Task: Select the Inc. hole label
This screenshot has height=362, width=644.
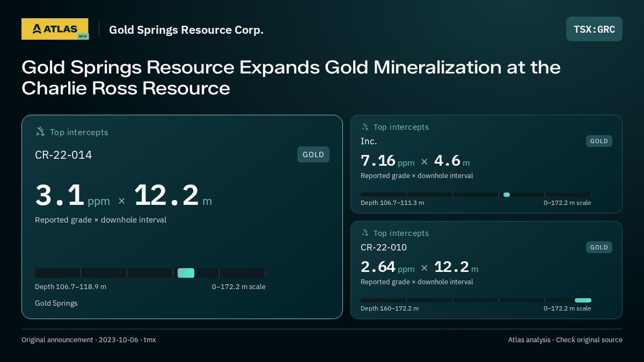Action: [x=369, y=141]
